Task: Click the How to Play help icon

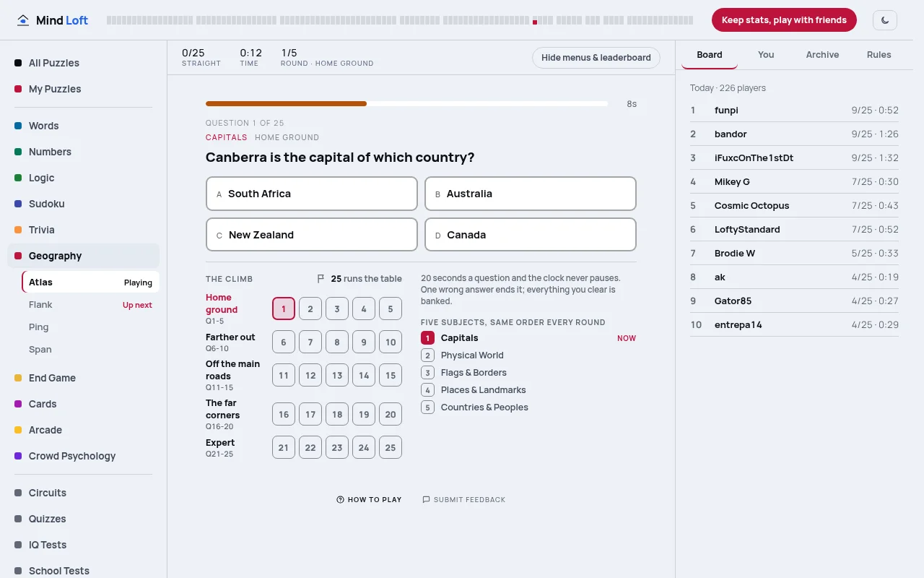Action: 340,499
